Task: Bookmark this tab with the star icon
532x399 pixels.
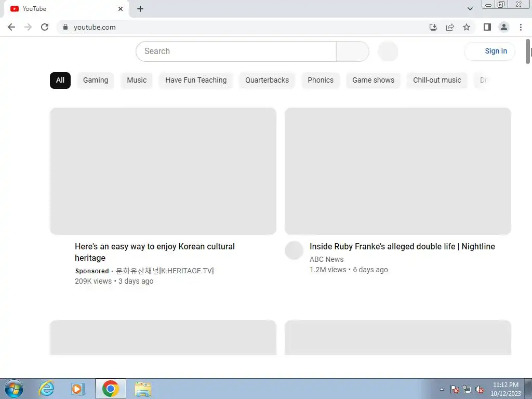Action: pyautogui.click(x=467, y=27)
